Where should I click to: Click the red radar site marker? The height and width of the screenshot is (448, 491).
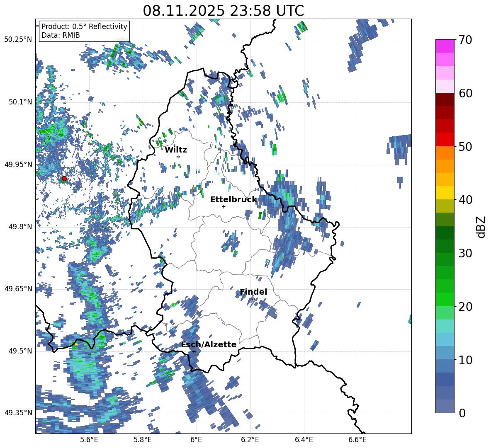pyautogui.click(x=64, y=179)
